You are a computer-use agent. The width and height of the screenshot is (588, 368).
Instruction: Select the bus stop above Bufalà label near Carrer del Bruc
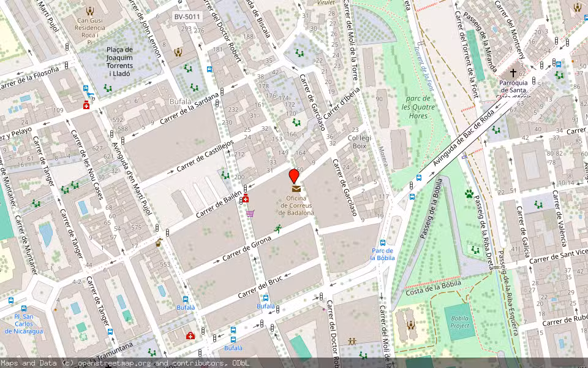coord(265,298)
